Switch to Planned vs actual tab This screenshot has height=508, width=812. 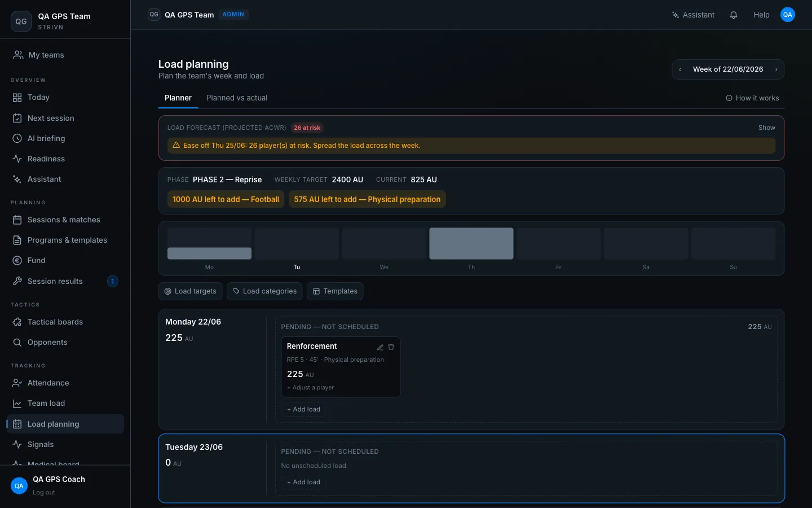click(237, 98)
